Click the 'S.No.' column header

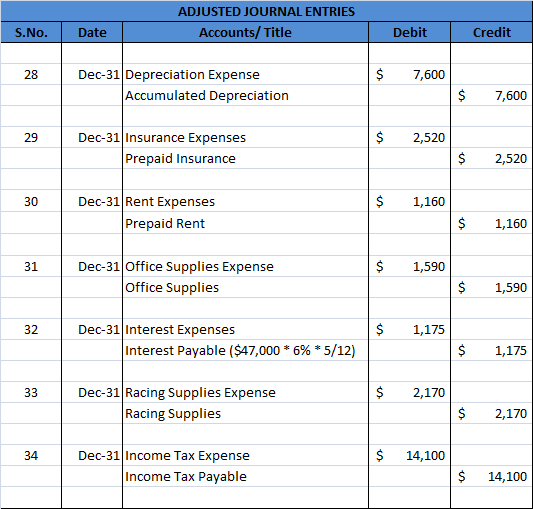pyautogui.click(x=31, y=32)
